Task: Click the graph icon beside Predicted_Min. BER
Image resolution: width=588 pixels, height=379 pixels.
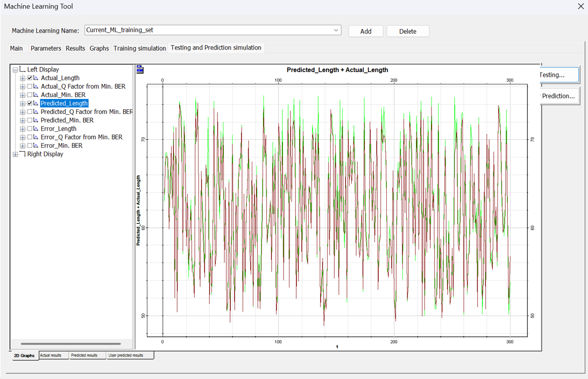Action: click(x=36, y=120)
